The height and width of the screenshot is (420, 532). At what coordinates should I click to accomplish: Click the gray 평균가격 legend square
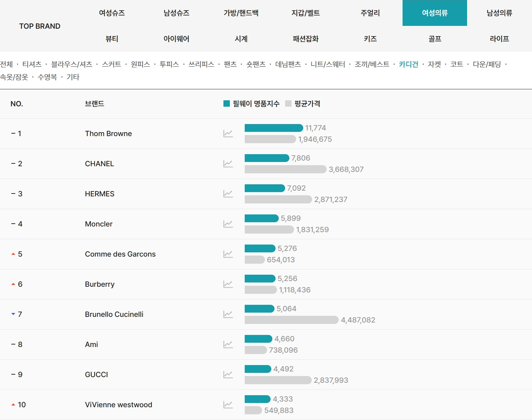(288, 103)
